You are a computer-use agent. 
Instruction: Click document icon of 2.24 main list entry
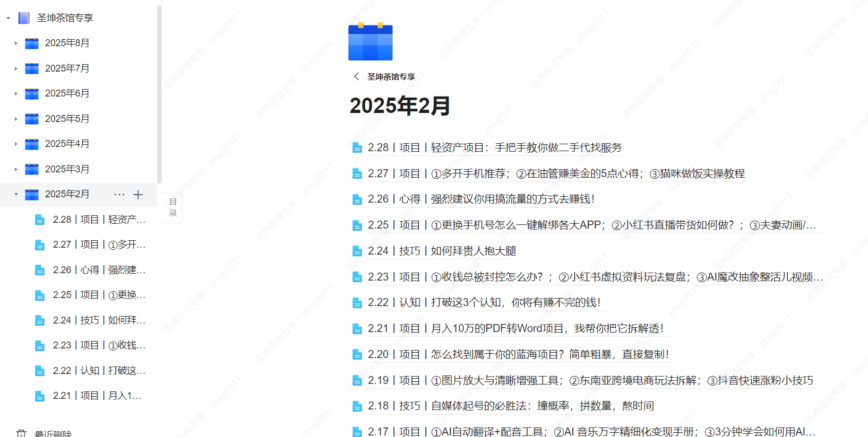[357, 251]
